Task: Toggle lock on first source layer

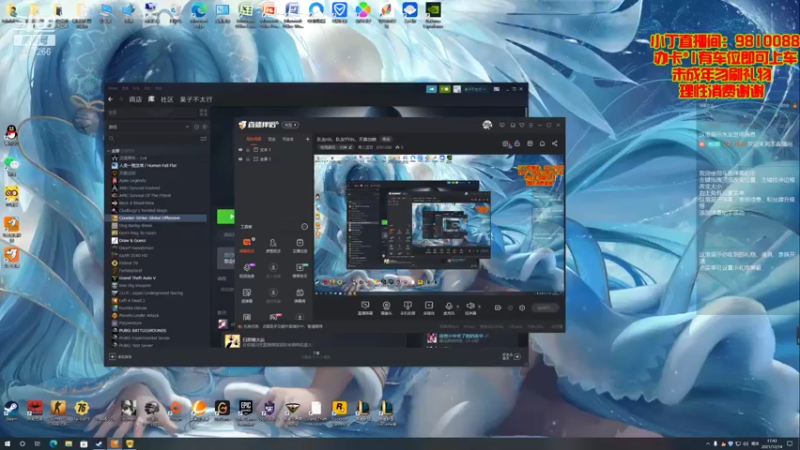Action: coord(248,149)
